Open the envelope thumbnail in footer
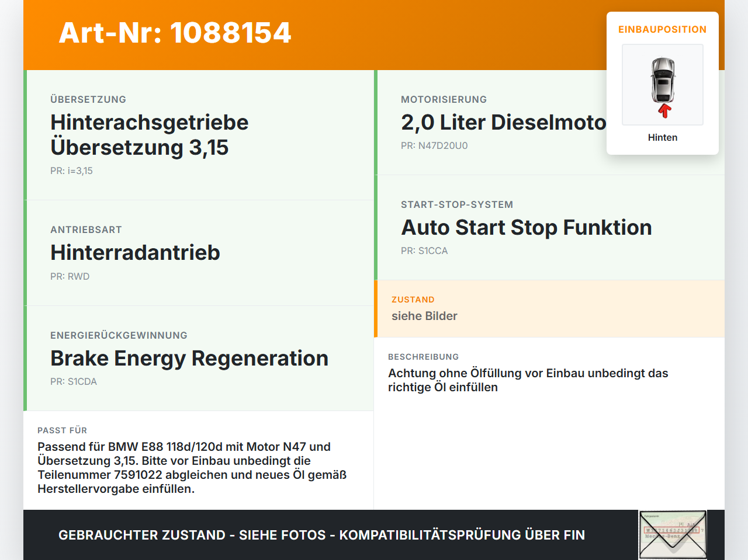The height and width of the screenshot is (560, 748). tap(673, 535)
